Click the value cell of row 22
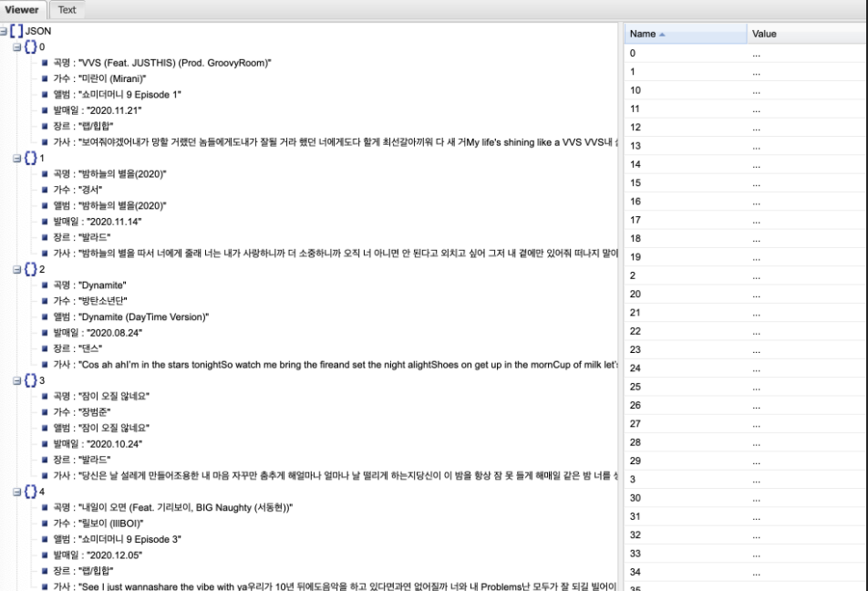 coord(807,331)
